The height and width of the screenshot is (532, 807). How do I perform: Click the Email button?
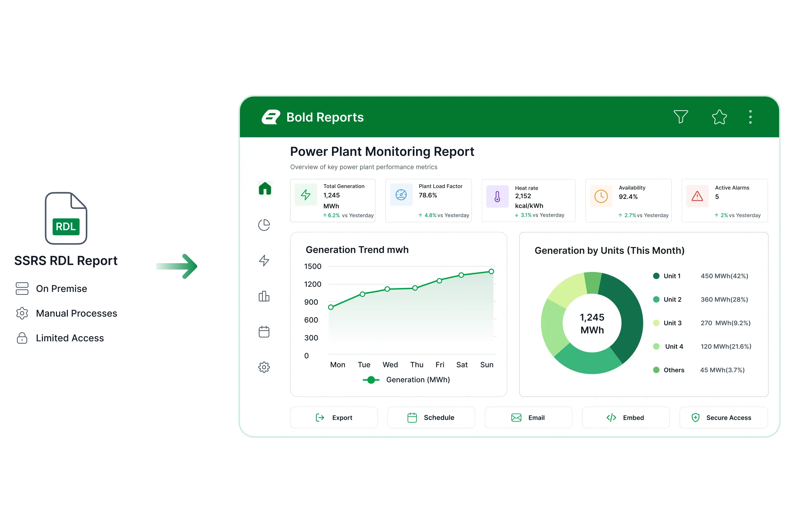click(x=528, y=417)
